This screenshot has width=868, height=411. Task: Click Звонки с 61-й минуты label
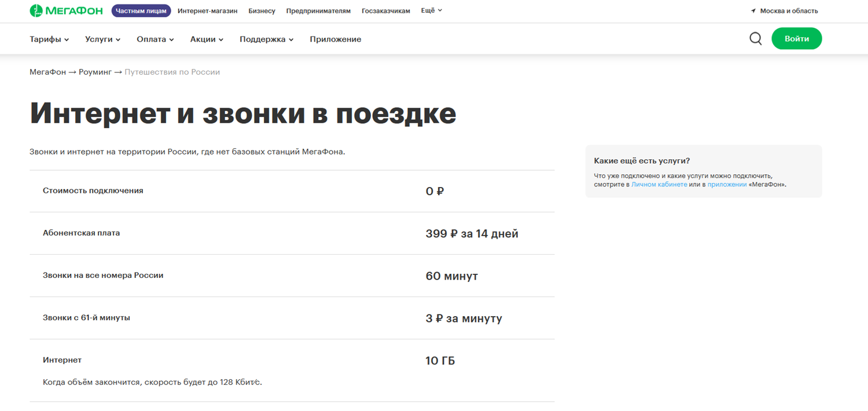click(86, 317)
